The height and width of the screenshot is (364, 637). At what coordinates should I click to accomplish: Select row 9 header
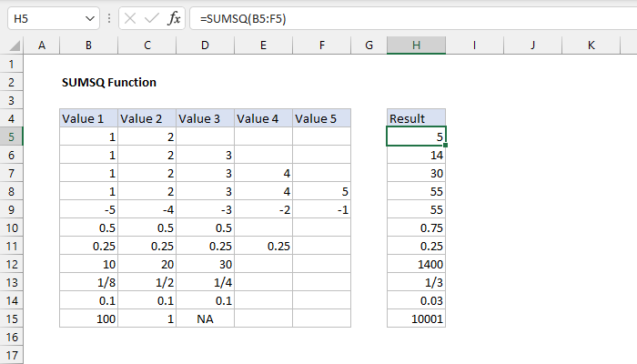(x=11, y=209)
